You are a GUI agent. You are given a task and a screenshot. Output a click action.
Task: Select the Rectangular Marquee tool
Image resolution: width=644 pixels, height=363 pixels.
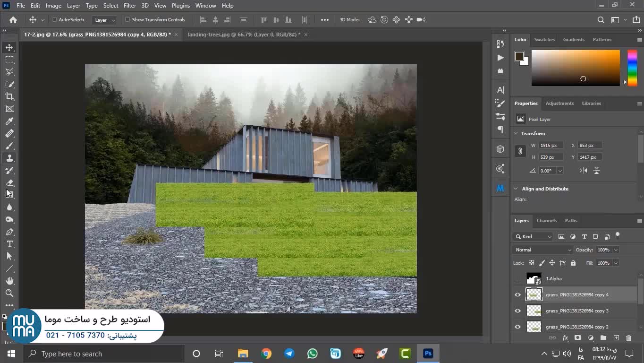[x=9, y=60]
